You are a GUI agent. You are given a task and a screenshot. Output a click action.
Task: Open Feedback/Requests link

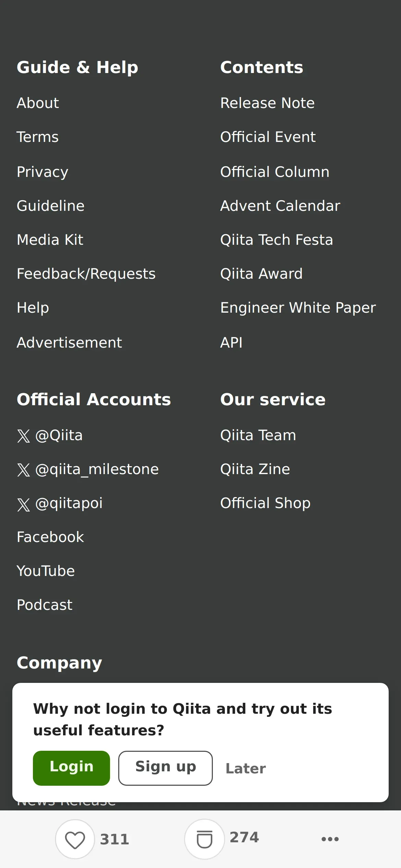point(86,274)
